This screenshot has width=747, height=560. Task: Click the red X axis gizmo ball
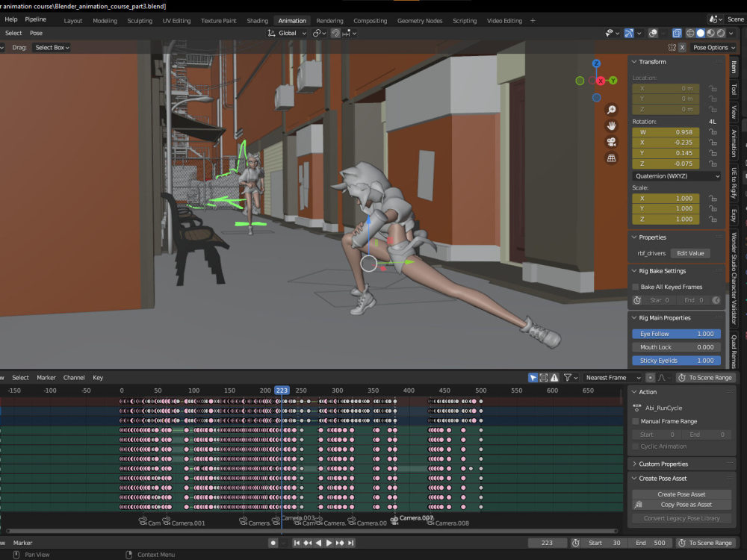pyautogui.click(x=601, y=81)
